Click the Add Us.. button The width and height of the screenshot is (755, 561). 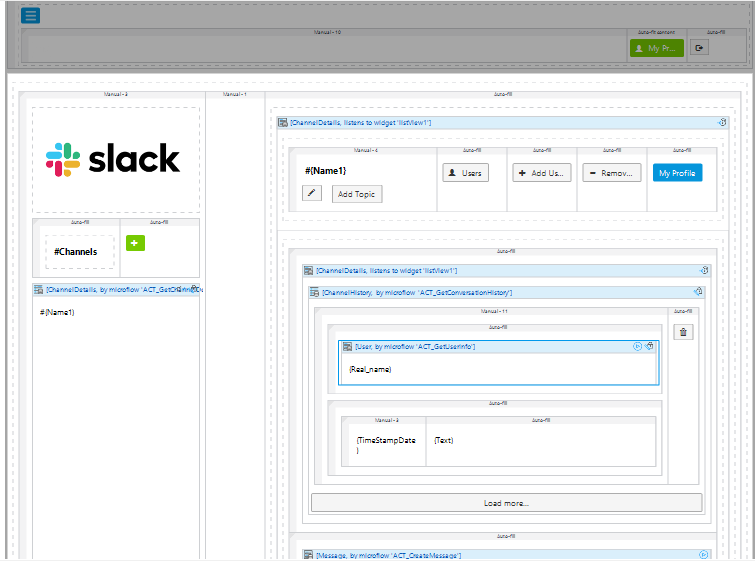pos(542,173)
